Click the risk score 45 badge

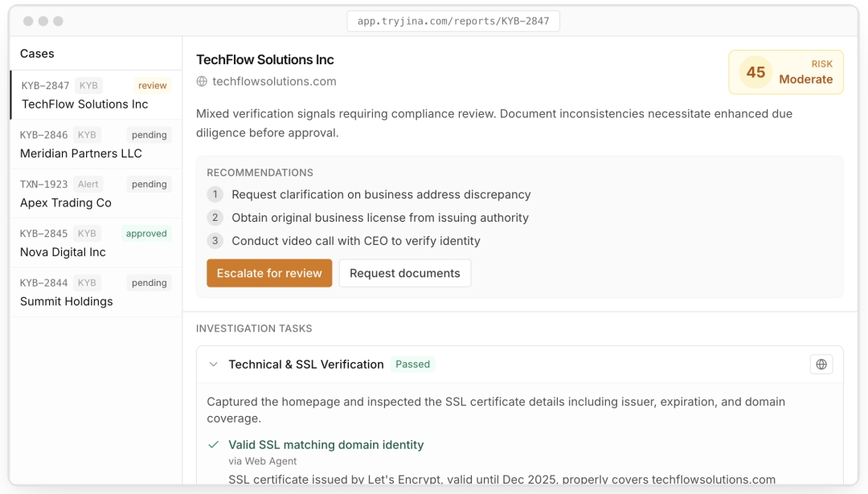[755, 72]
